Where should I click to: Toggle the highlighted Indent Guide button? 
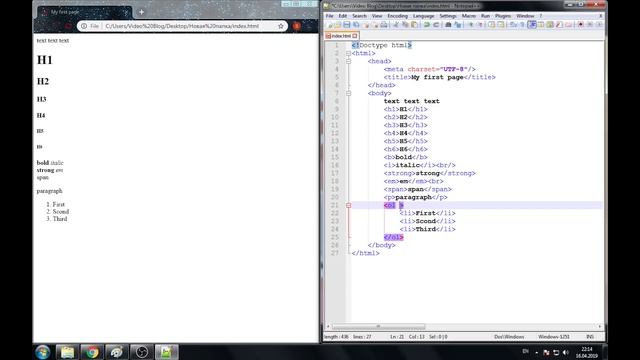click(532, 25)
